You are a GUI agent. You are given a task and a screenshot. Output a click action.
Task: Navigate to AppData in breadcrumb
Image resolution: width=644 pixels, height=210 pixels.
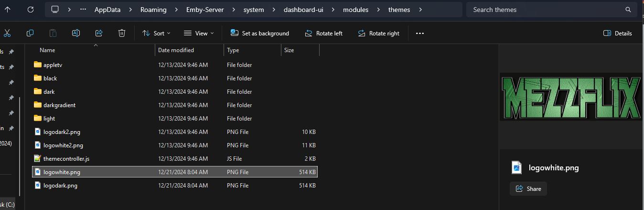[107, 10]
